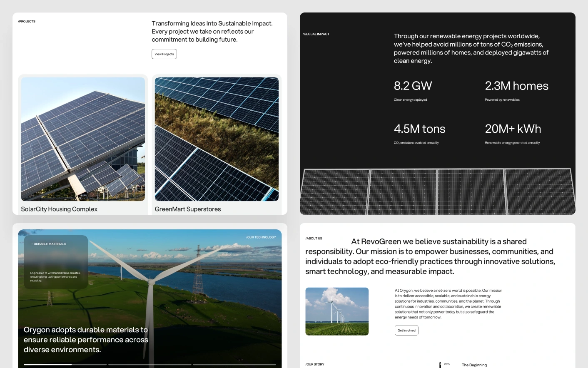Click the Durable Materials glass card
Screen dimensions: 588x368
(56, 262)
